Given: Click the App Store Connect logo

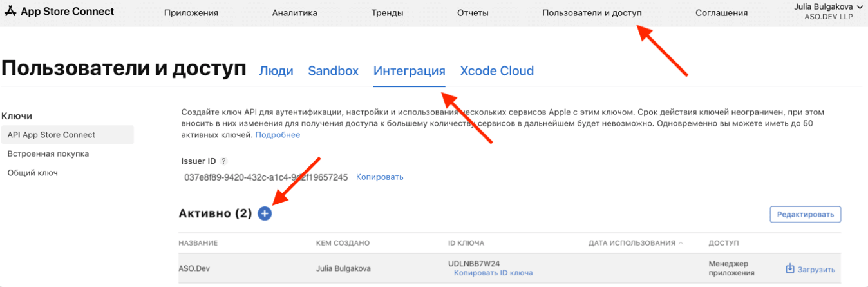Looking at the screenshot, I should click(59, 12).
